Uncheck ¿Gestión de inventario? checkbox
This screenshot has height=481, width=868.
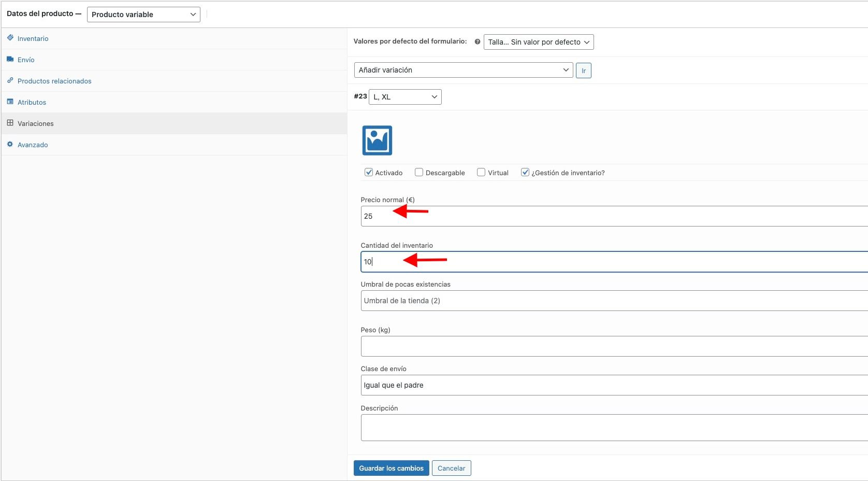[525, 172]
